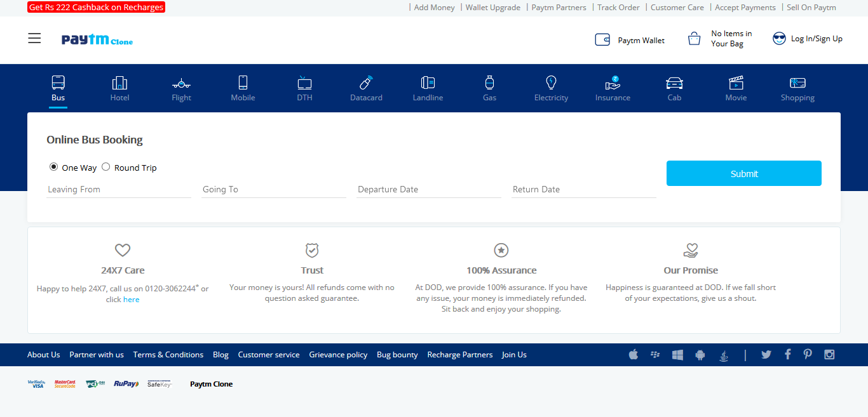Click the Rs 222 Cashback banner
The image size is (868, 417).
[x=97, y=8]
